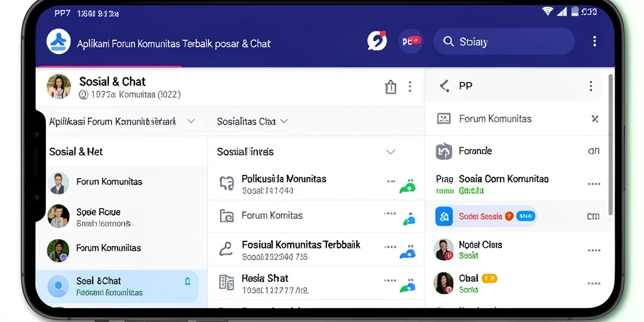Open the Sode Roue sidebar conversation
The image size is (644, 322).
(x=121, y=216)
